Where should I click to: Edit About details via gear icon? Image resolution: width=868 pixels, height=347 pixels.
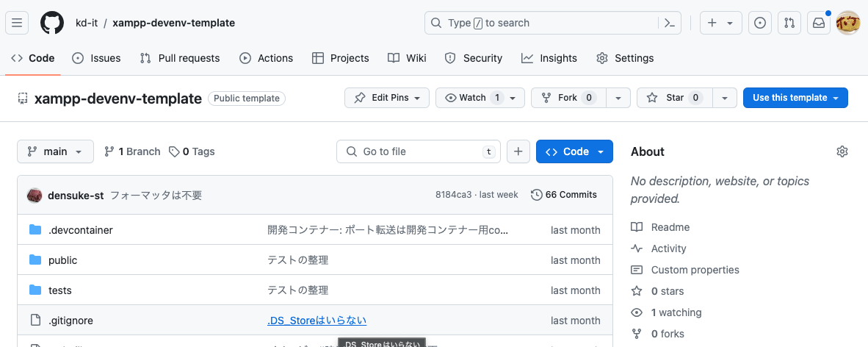tap(842, 151)
